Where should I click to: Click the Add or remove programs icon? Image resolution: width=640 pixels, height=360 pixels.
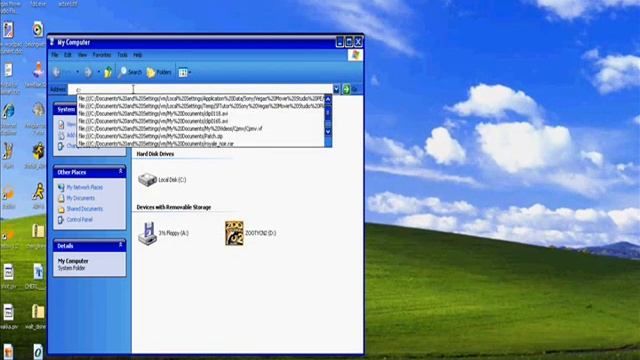pyautogui.click(x=61, y=135)
